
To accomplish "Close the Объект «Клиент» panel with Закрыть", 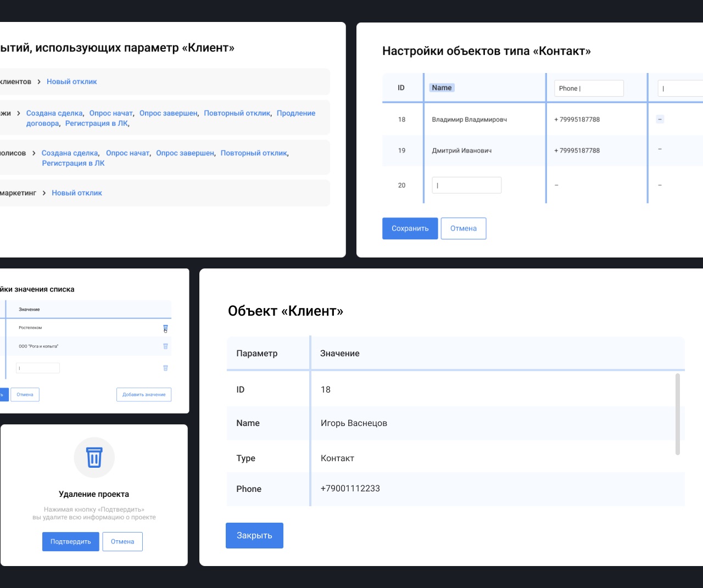I will (x=254, y=535).
